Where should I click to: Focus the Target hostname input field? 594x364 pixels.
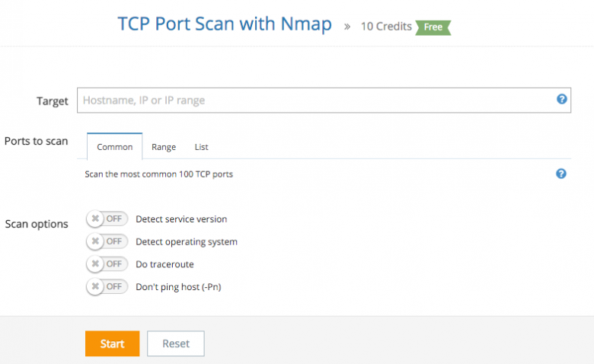324,101
